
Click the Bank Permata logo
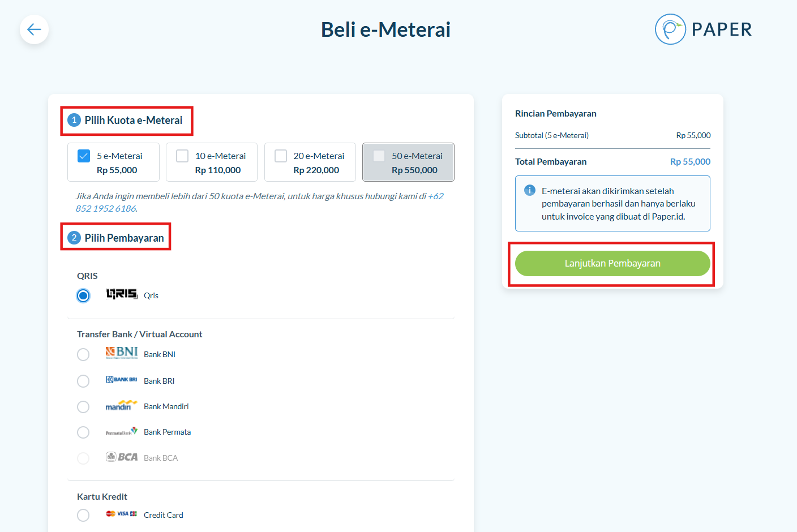click(x=121, y=432)
